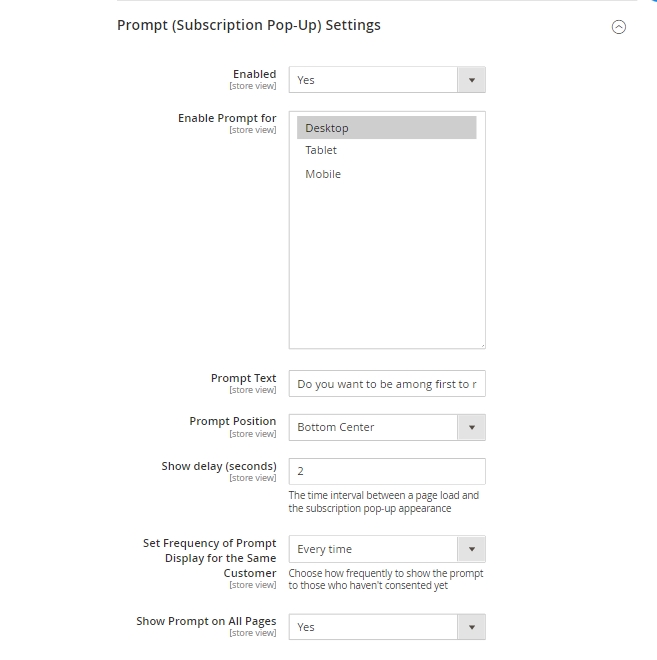Click the Enabled dropdown arrow

point(472,80)
